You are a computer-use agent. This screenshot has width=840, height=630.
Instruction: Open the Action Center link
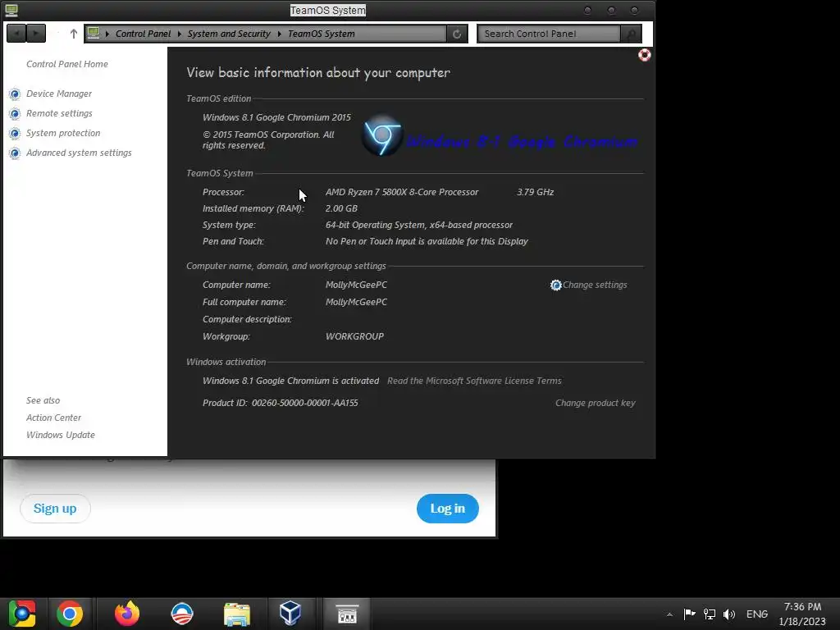pyautogui.click(x=53, y=418)
